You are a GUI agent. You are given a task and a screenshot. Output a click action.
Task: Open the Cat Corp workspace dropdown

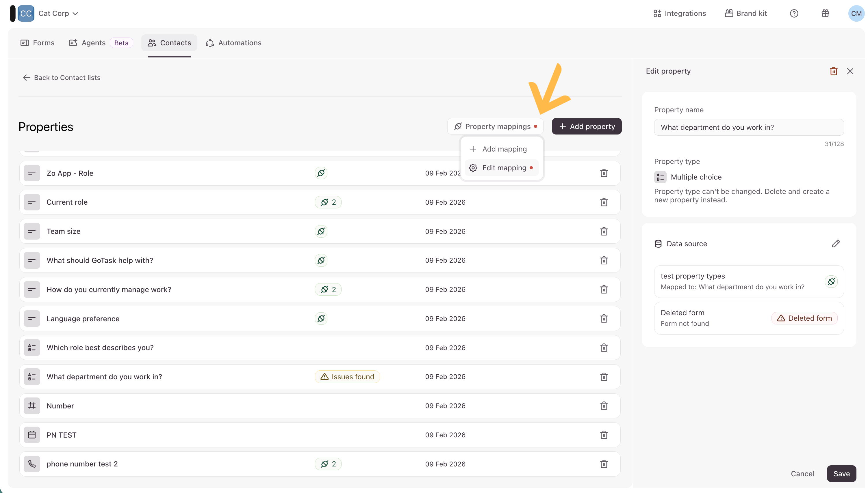coord(58,13)
